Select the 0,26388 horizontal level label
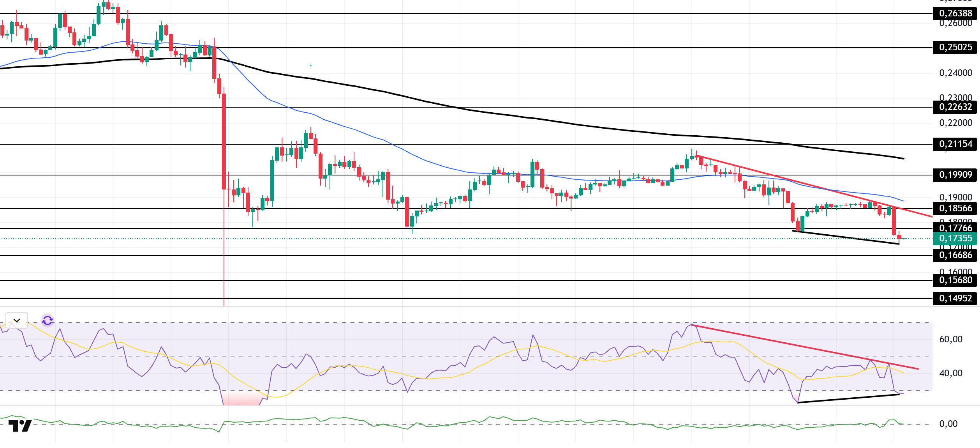 pos(955,14)
